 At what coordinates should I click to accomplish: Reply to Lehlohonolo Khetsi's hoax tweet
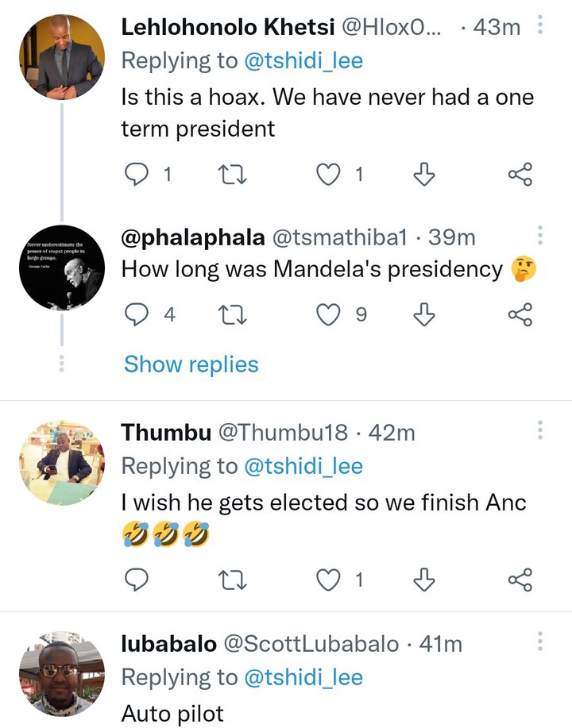137,175
